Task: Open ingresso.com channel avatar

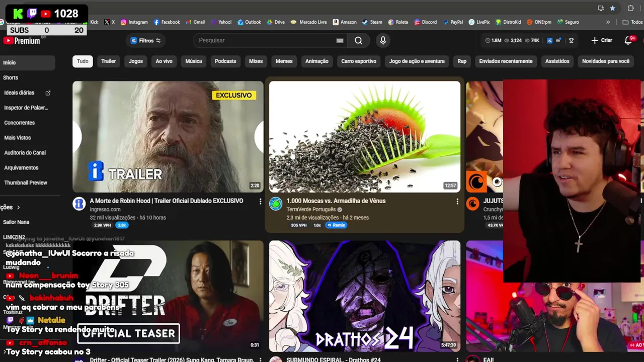Action: pos(79,204)
